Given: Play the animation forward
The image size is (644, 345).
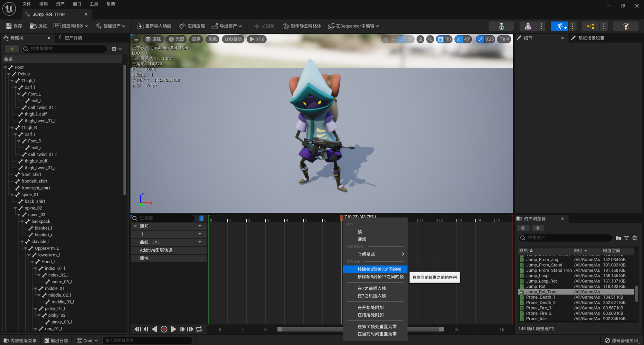Looking at the screenshot, I should 173,329.
